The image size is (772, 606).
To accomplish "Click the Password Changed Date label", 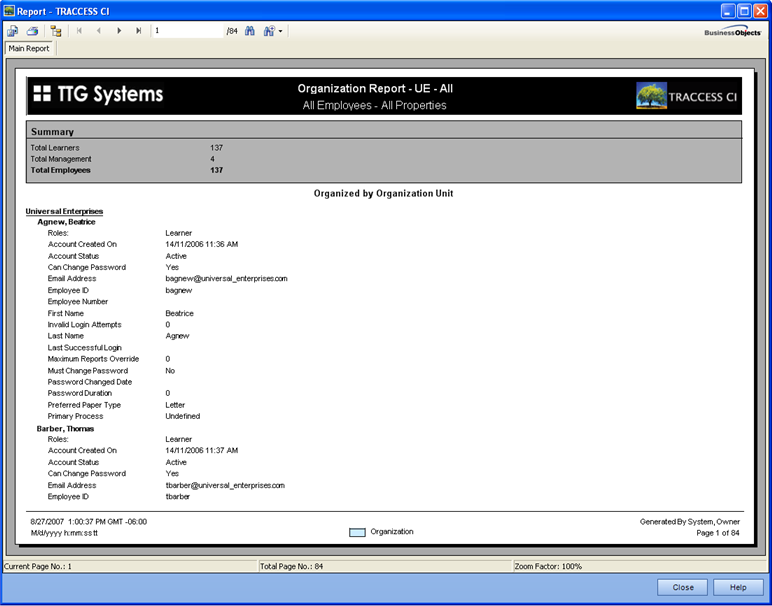I will pyautogui.click(x=90, y=382).
